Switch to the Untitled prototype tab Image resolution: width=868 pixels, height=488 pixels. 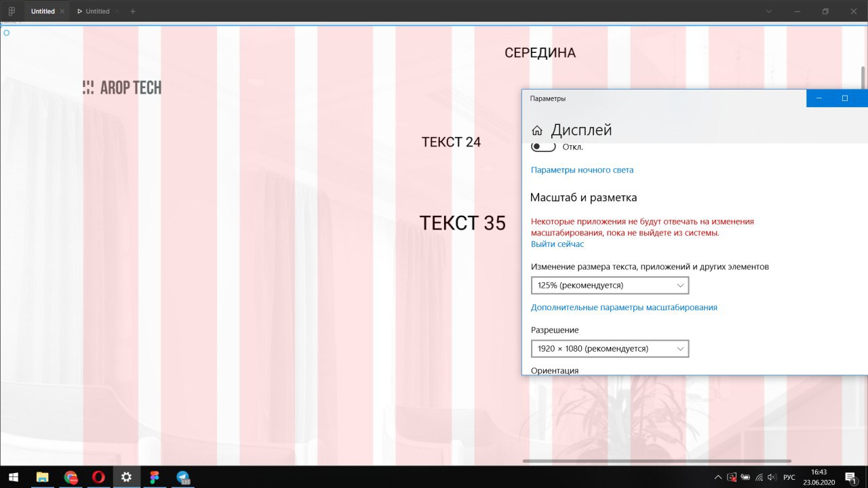click(98, 12)
